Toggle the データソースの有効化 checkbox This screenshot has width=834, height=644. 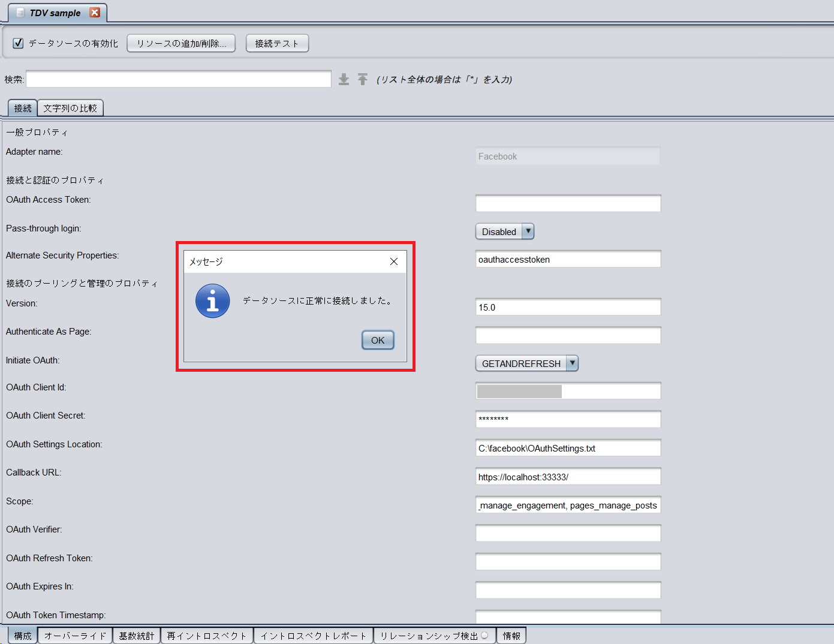point(18,43)
